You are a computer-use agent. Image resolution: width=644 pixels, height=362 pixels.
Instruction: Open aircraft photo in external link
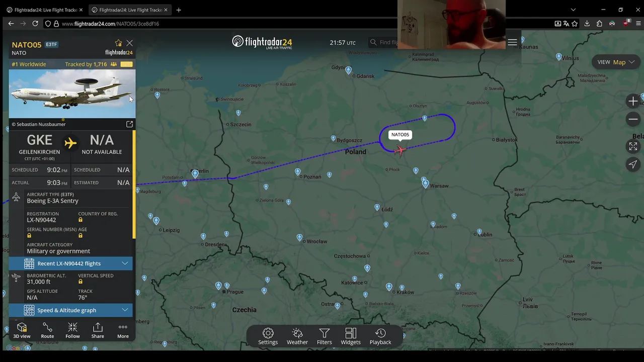pyautogui.click(x=129, y=124)
